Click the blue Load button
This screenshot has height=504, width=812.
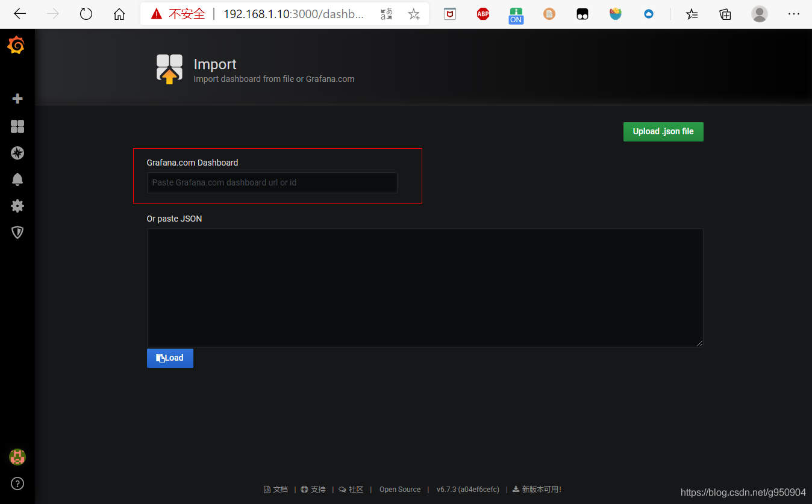coord(170,358)
